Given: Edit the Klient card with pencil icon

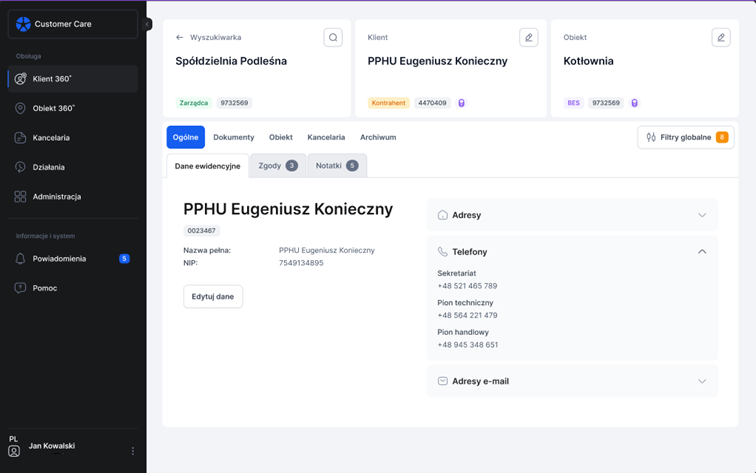Looking at the screenshot, I should coord(529,37).
